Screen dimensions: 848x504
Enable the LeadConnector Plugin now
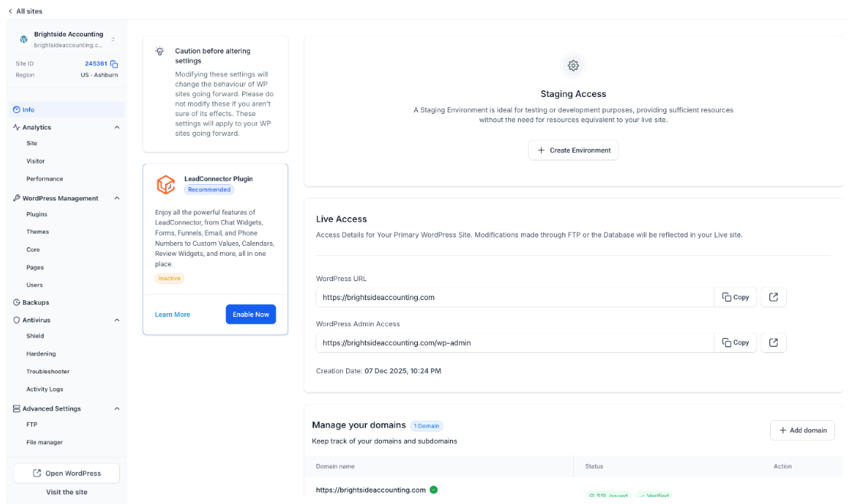251,314
